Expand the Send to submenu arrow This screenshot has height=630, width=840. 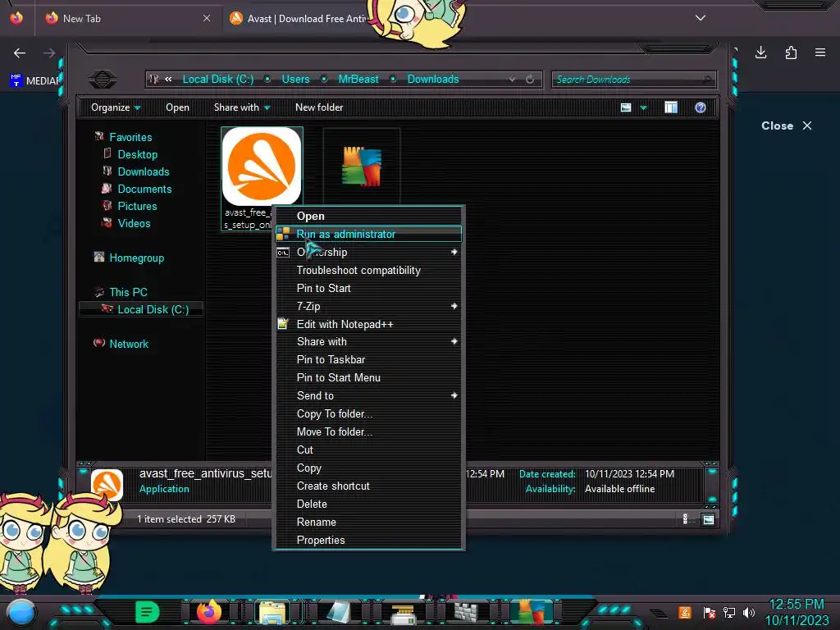pyautogui.click(x=454, y=395)
